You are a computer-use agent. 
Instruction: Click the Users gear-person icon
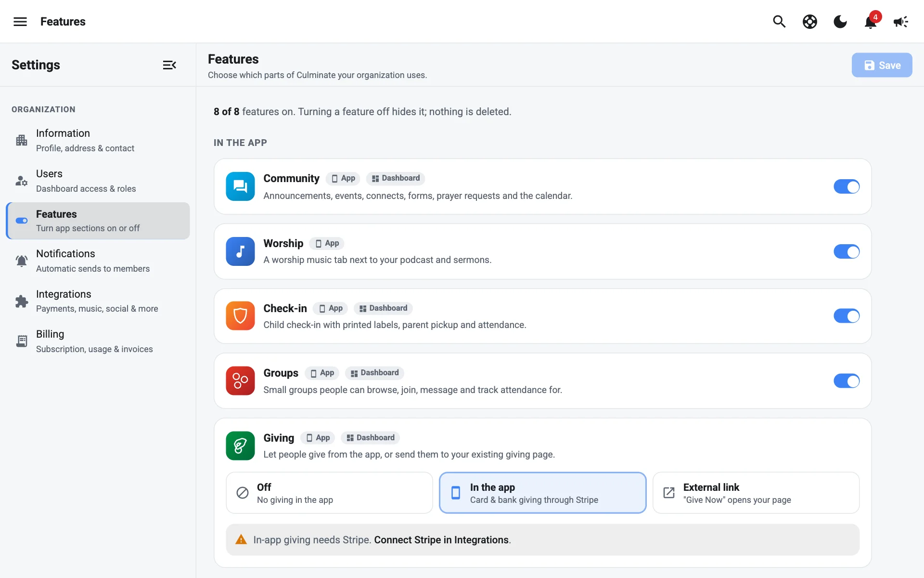(x=22, y=181)
